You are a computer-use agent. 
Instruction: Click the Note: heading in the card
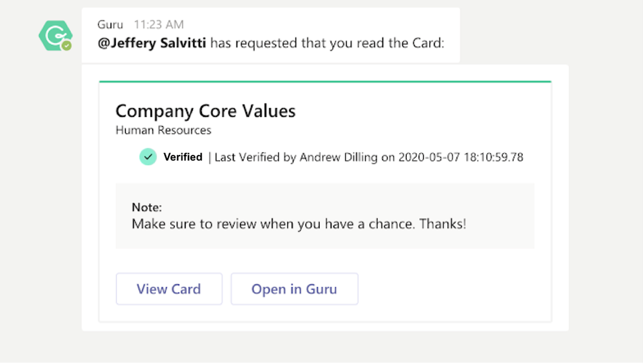[147, 207]
